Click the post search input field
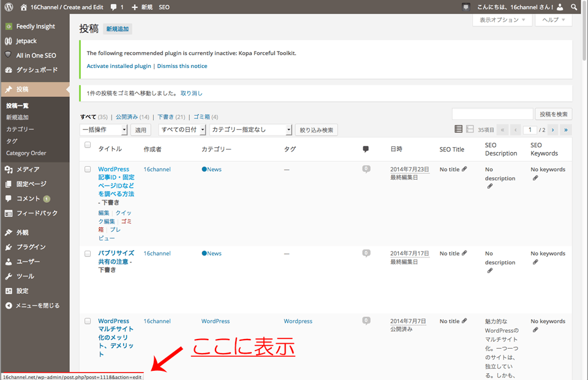 coord(492,114)
